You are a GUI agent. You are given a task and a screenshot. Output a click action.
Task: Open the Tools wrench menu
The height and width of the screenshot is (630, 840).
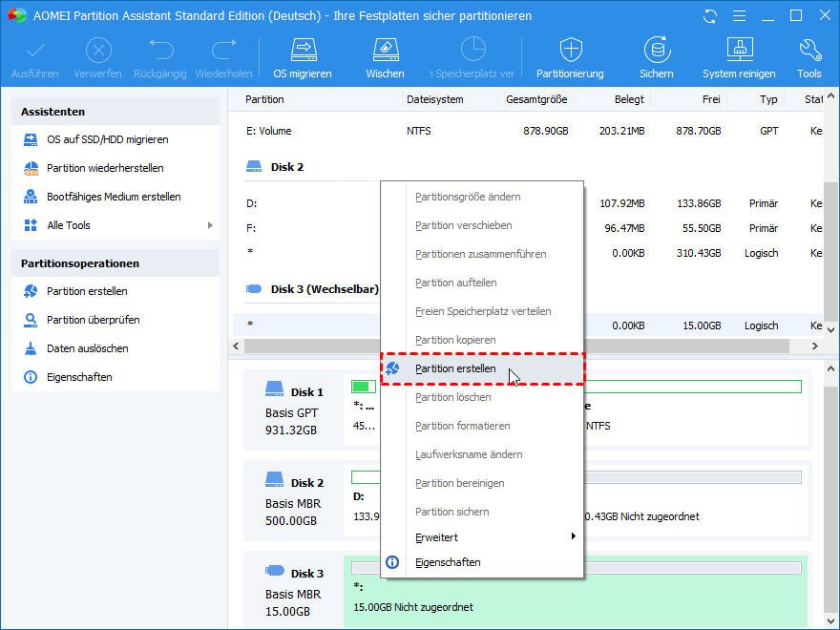[809, 58]
